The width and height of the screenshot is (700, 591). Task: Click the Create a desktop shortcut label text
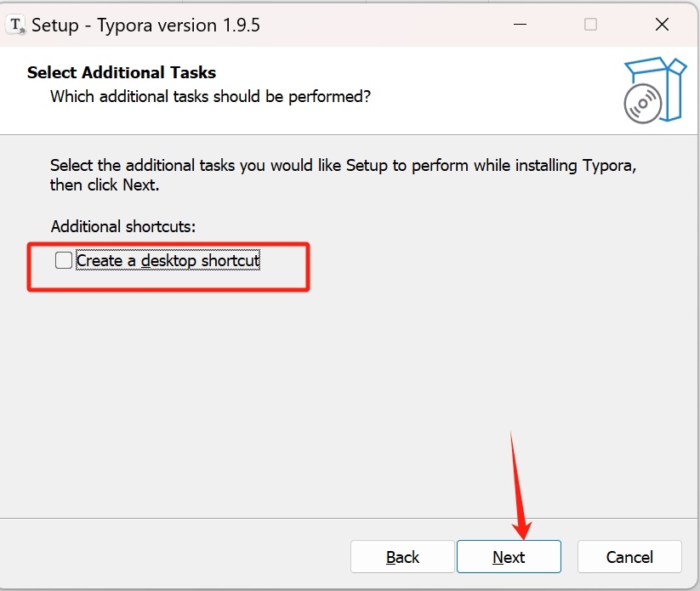click(x=167, y=260)
